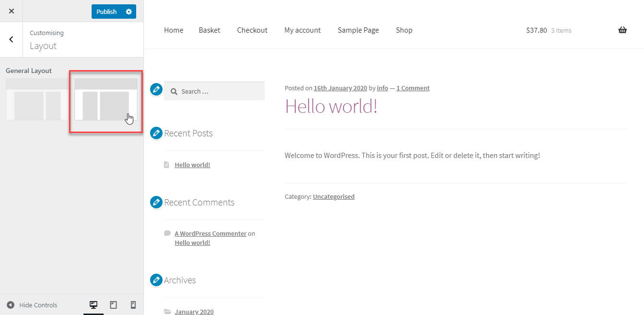This screenshot has height=315, width=644.
Task: Go back using the left chevron arrow
Action: 12,39
